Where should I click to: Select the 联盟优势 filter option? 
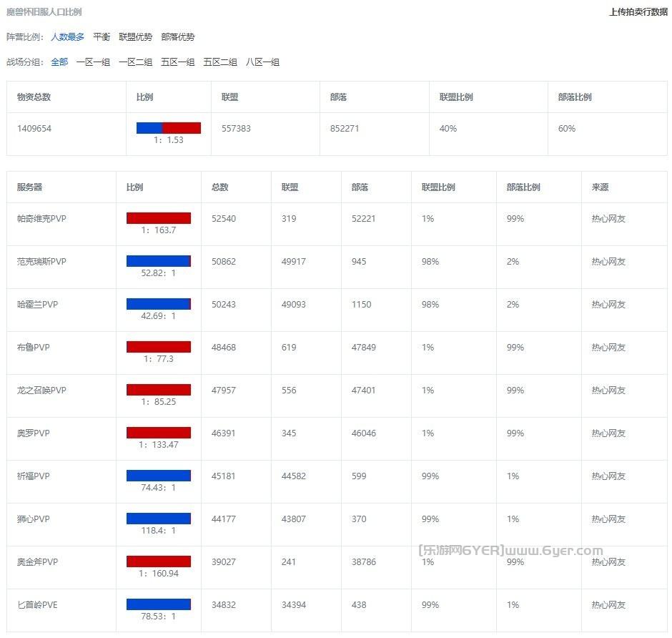pos(133,36)
